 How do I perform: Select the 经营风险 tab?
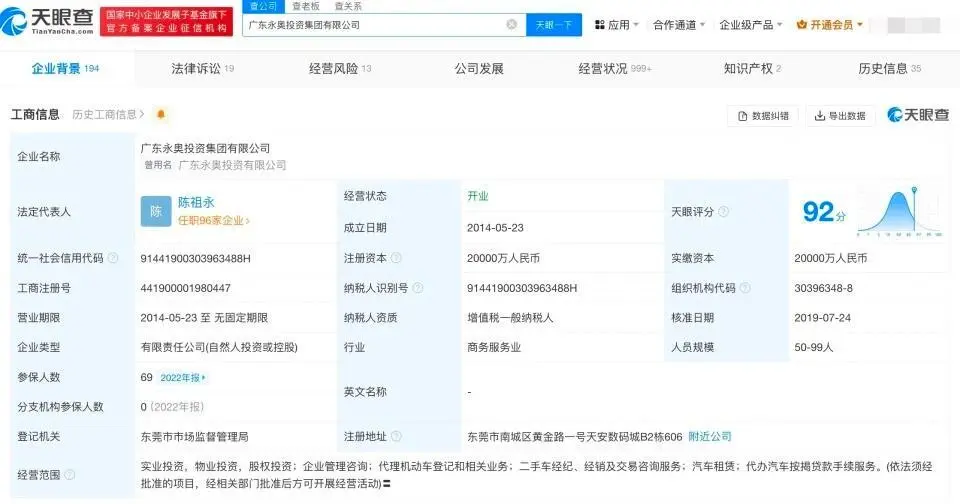click(x=340, y=69)
